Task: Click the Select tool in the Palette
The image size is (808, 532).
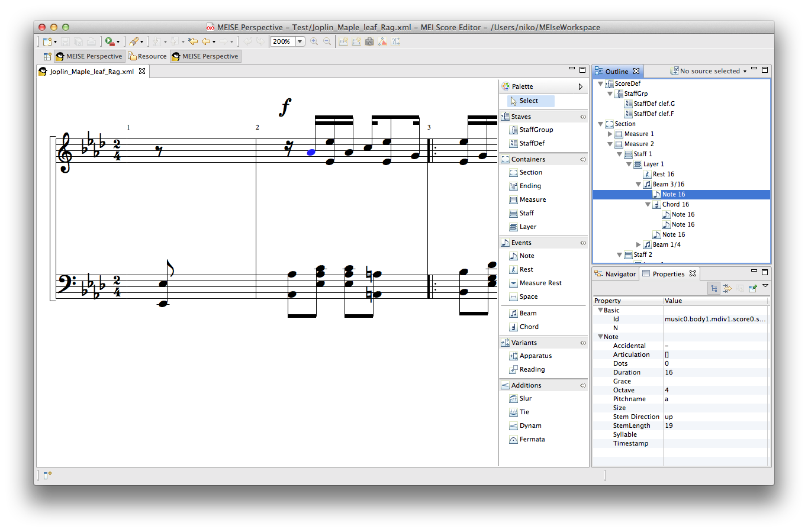Action: (x=528, y=101)
